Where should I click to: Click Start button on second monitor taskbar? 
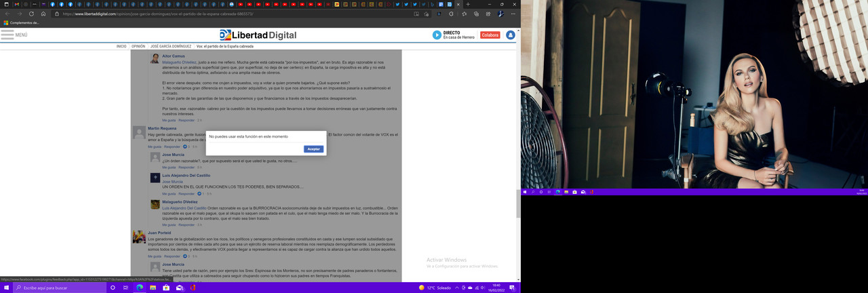tap(525, 192)
